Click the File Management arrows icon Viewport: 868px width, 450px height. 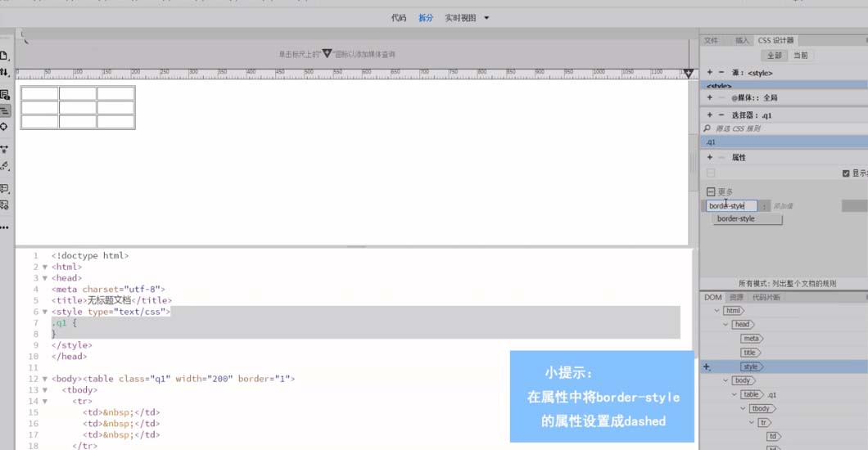click(4, 73)
